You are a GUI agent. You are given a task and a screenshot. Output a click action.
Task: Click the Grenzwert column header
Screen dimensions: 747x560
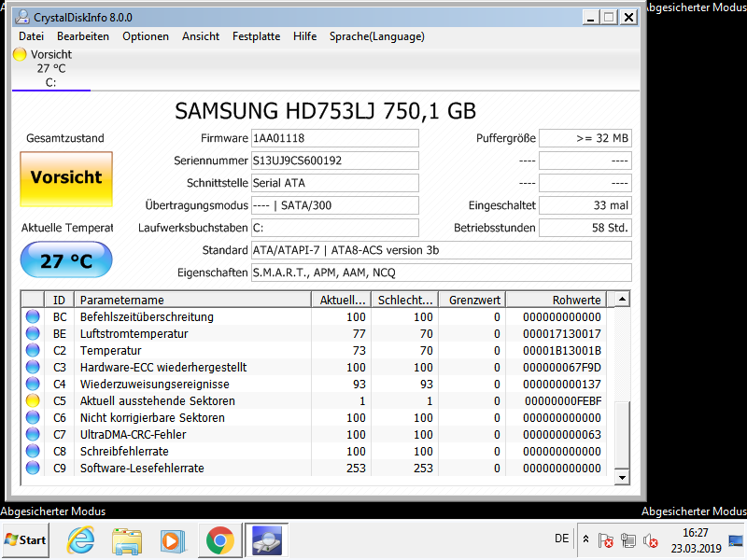tap(472, 300)
